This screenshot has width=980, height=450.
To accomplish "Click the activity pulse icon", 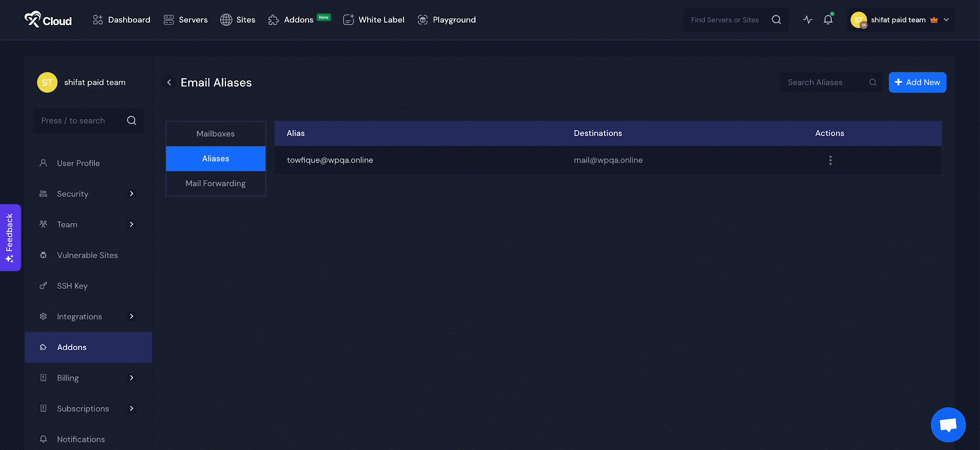I will tap(808, 20).
